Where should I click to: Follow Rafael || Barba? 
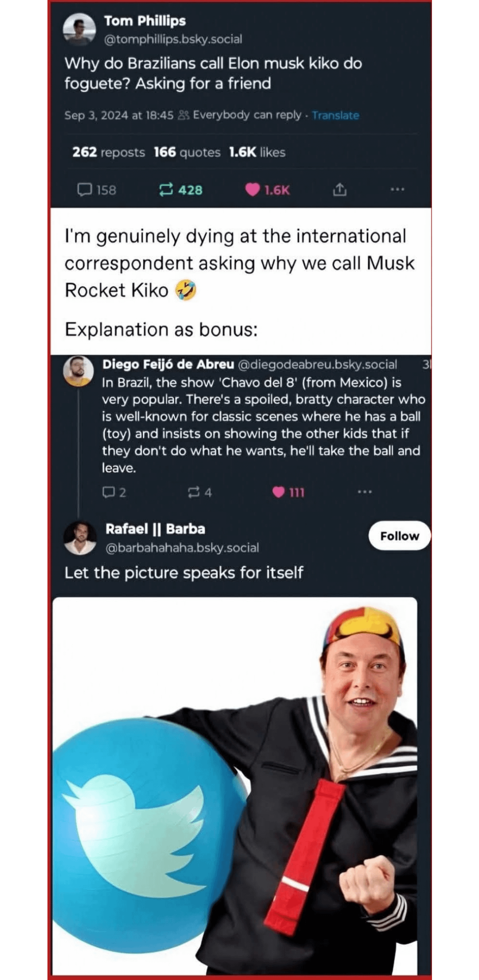[399, 536]
